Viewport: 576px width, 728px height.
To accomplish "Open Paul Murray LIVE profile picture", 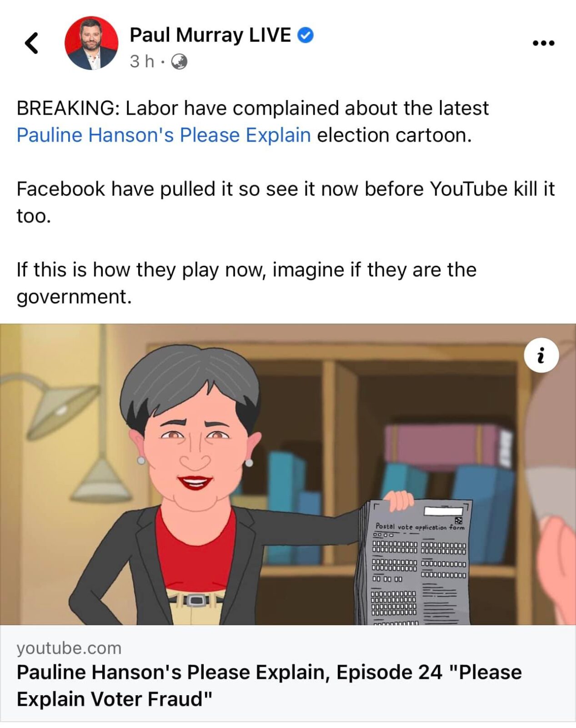I will [91, 43].
